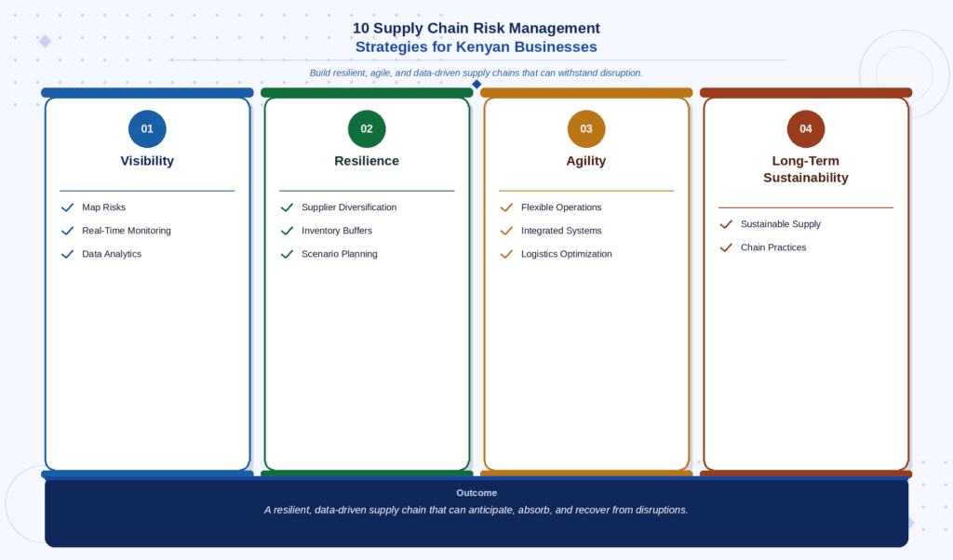Click the checkmark beside Sustainable Supply
This screenshot has height=560, width=953.
(726, 225)
